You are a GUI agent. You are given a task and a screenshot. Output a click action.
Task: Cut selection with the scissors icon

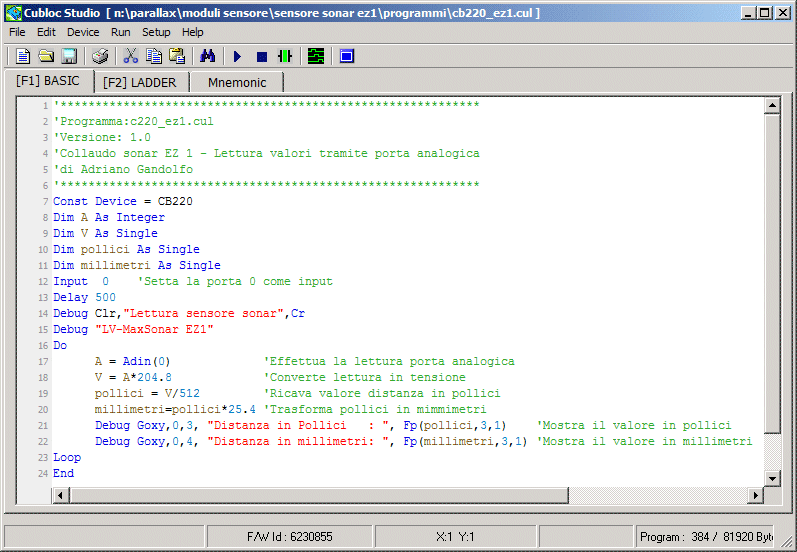coord(130,56)
